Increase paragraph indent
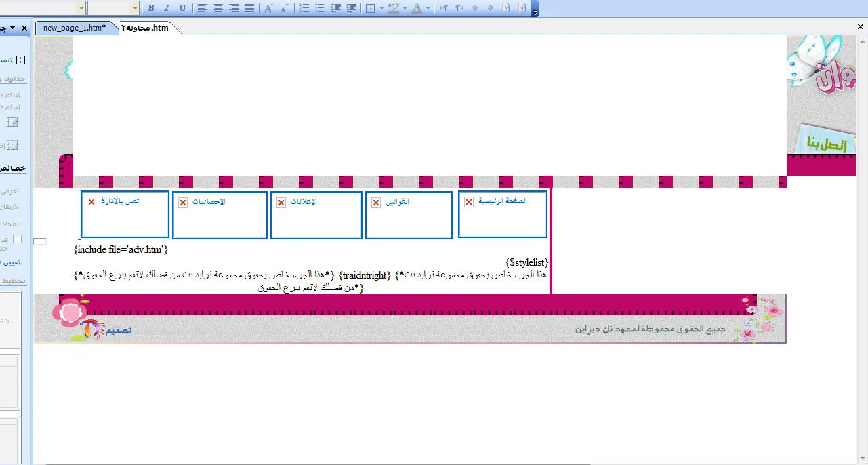Screen dimensions: 868x465 click(x=351, y=8)
